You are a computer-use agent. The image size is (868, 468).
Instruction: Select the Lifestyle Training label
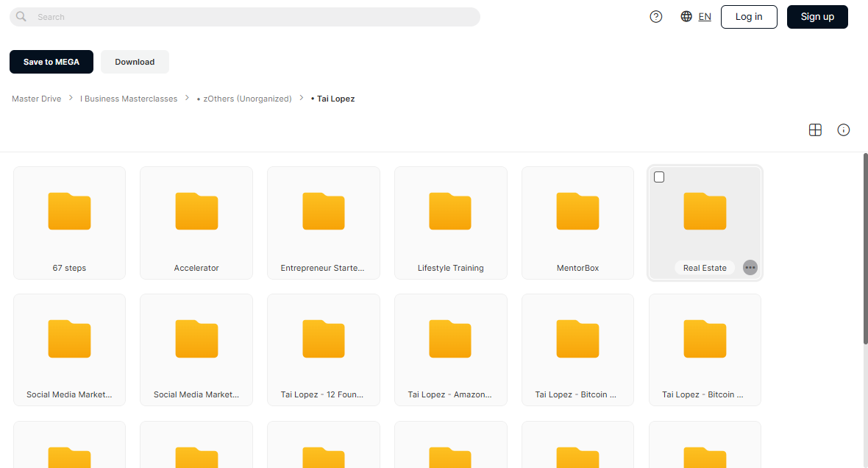click(x=451, y=268)
